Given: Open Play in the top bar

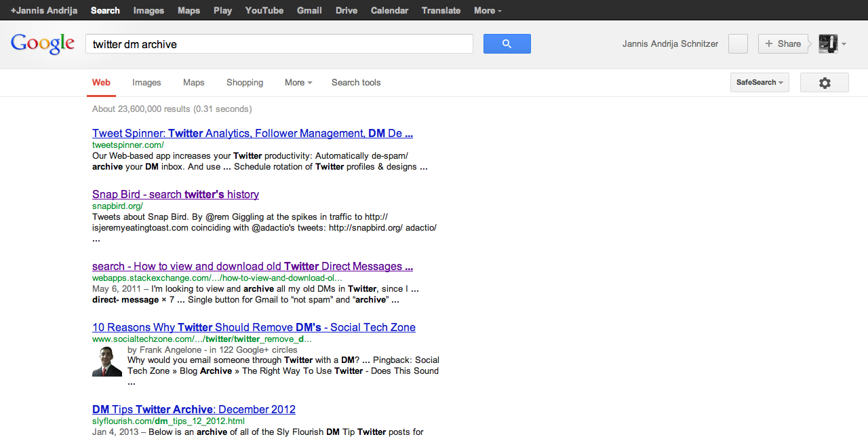Looking at the screenshot, I should tap(222, 10).
